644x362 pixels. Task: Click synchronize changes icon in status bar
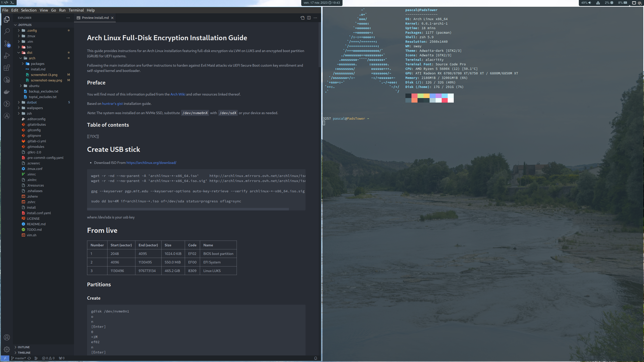click(x=29, y=358)
